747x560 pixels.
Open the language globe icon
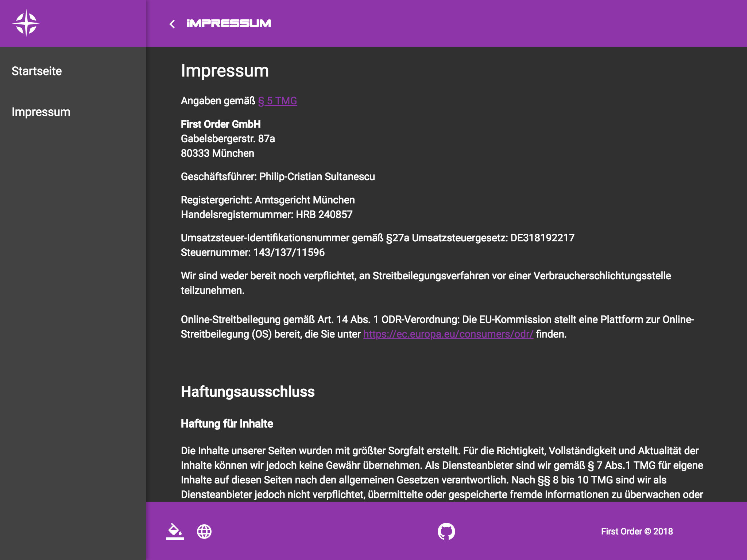204,531
